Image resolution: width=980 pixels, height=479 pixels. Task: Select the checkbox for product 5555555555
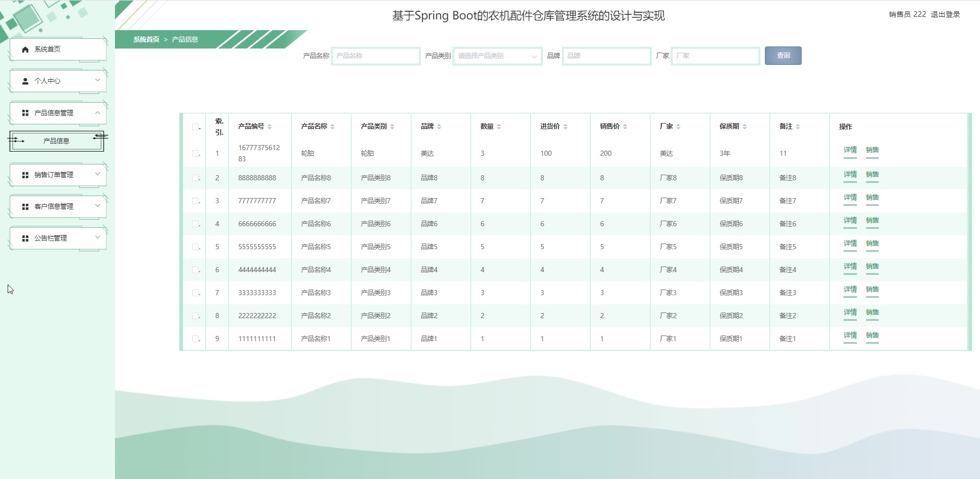click(x=195, y=247)
